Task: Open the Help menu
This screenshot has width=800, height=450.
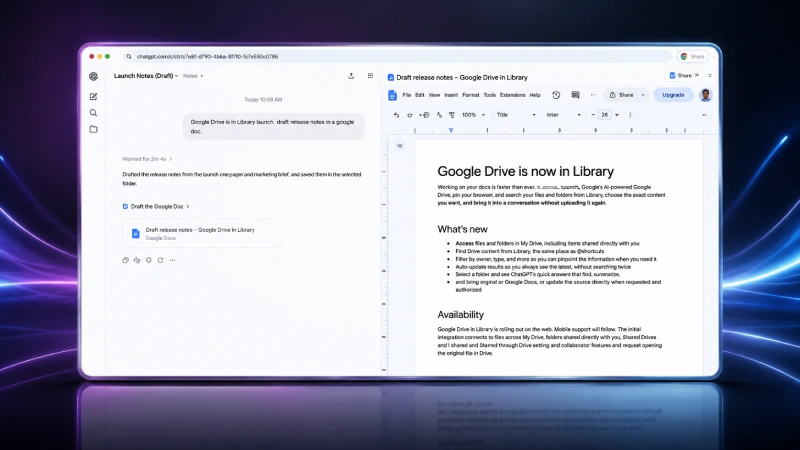Action: pyautogui.click(x=535, y=95)
